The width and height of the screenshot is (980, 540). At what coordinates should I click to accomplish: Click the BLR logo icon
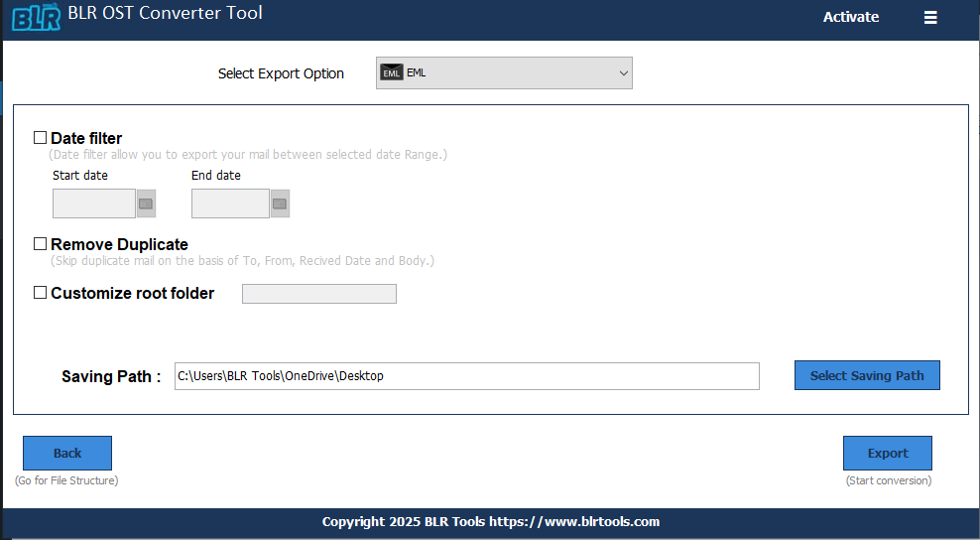click(x=37, y=17)
